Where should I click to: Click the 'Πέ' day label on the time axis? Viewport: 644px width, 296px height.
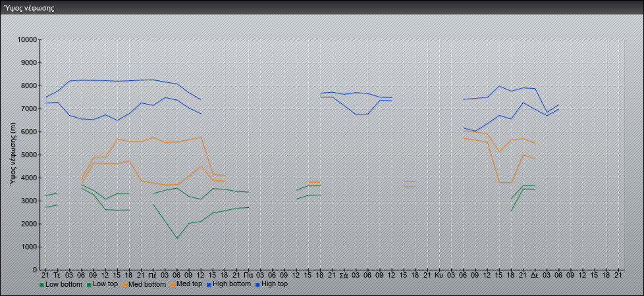[152, 275]
